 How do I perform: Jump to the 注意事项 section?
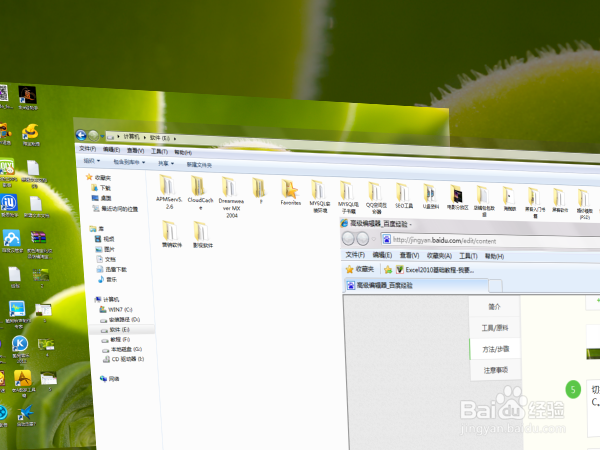[495, 370]
